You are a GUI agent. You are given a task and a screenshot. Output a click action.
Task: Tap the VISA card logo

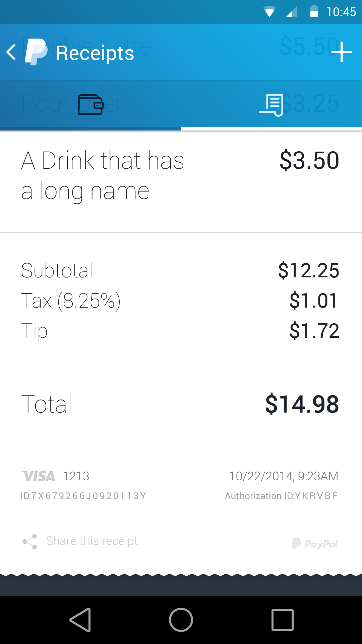click(x=39, y=476)
